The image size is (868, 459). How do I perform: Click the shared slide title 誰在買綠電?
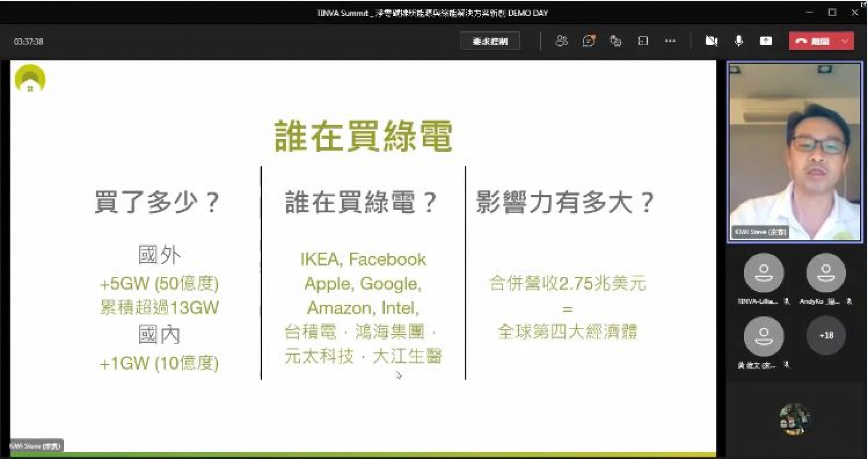pyautogui.click(x=363, y=136)
